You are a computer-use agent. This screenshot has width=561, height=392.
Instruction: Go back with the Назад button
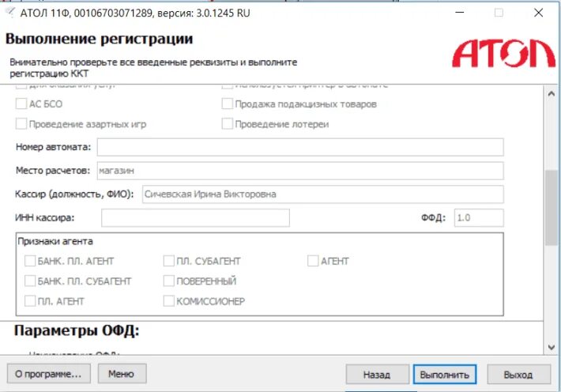pyautogui.click(x=378, y=375)
